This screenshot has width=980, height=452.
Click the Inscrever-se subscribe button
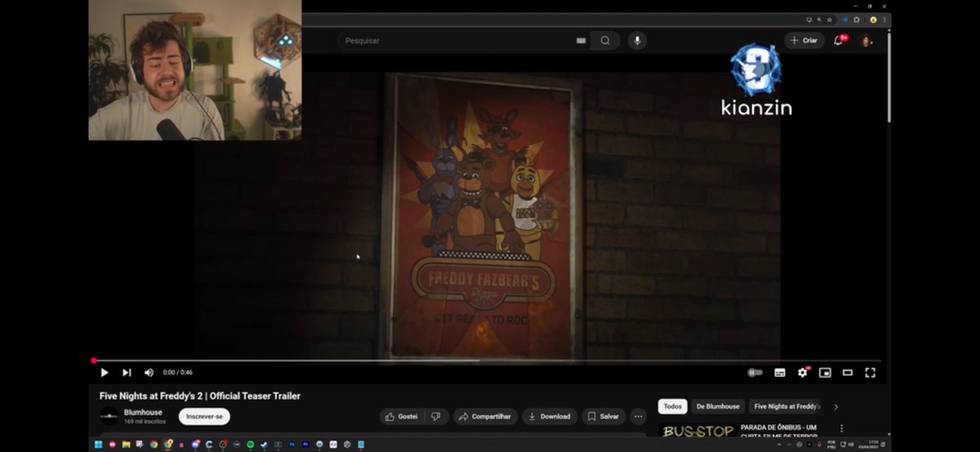point(204,416)
